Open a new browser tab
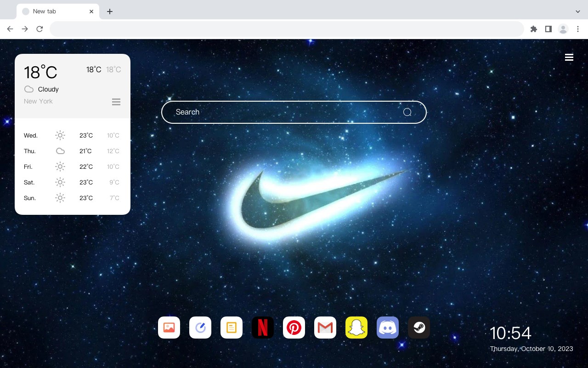Viewport: 588px width, 368px height. click(109, 11)
